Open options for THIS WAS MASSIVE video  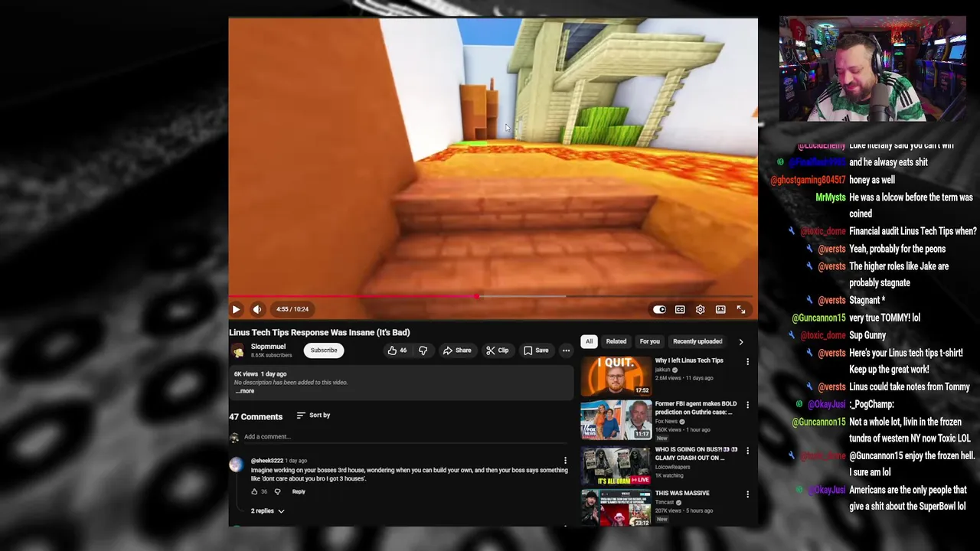747,494
